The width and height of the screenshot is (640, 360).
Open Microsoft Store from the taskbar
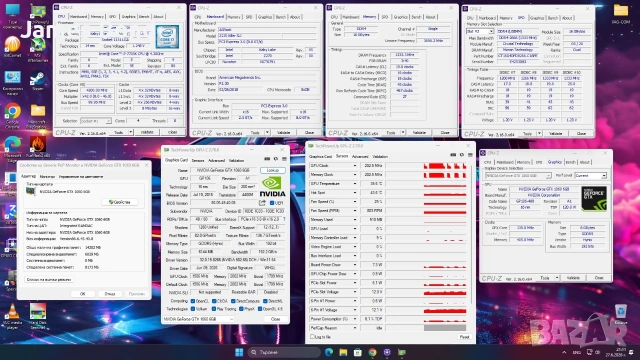click(358, 352)
